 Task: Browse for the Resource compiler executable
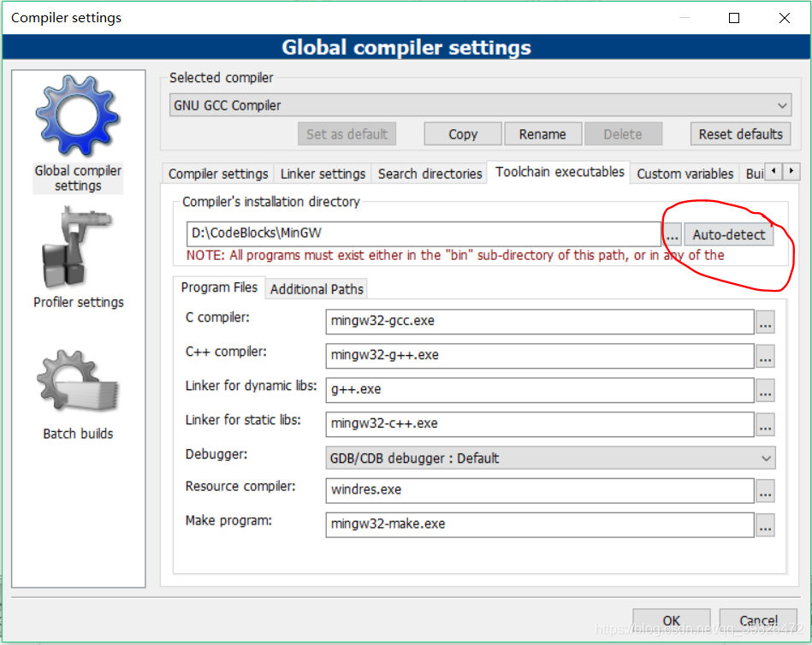pos(765,491)
